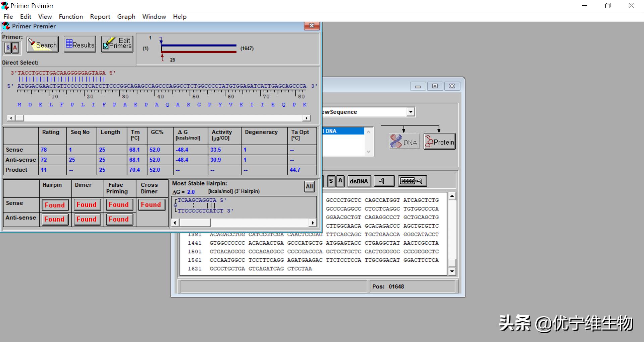The width and height of the screenshot is (644, 342).
Task: Click the Search primers button
Action: point(43,44)
